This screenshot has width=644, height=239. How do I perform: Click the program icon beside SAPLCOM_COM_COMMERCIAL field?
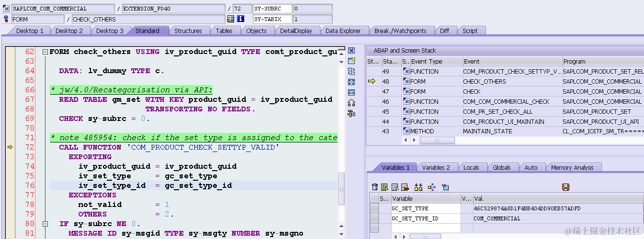[6, 9]
